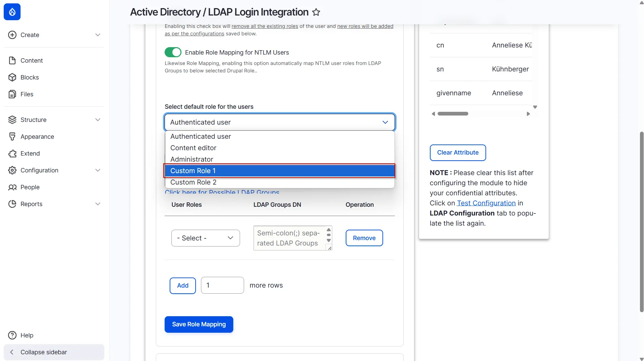Click the 'givenname' attribute label

[454, 93]
